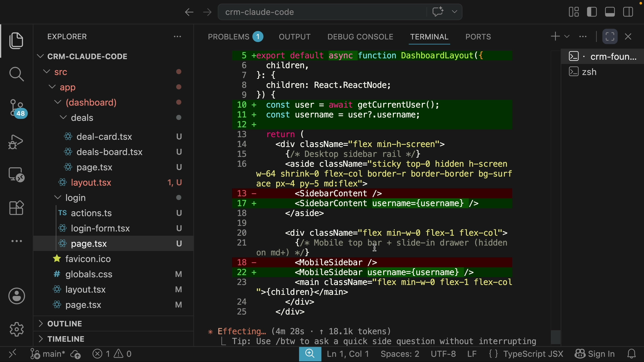Change indentation via Spaces: 2
The height and width of the screenshot is (362, 644).
point(400,354)
